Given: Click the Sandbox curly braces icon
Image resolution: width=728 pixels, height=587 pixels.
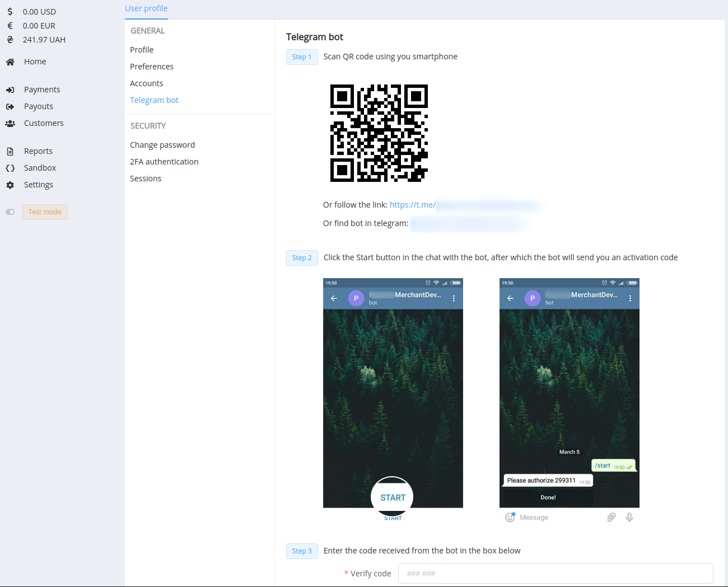Looking at the screenshot, I should (10, 168).
